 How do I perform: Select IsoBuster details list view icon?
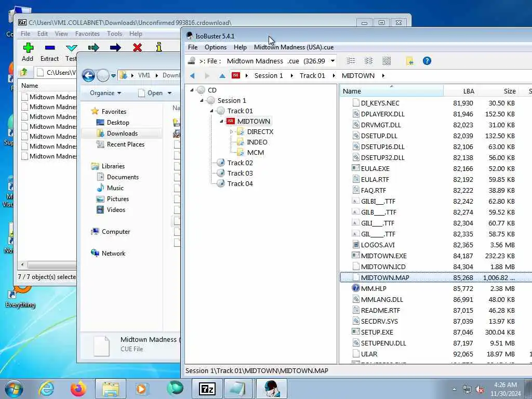point(351,61)
